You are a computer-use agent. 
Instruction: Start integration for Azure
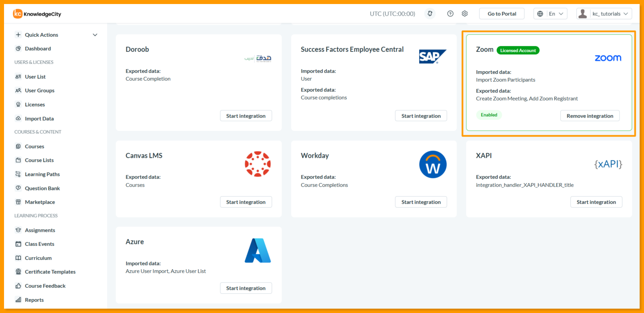coord(246,288)
